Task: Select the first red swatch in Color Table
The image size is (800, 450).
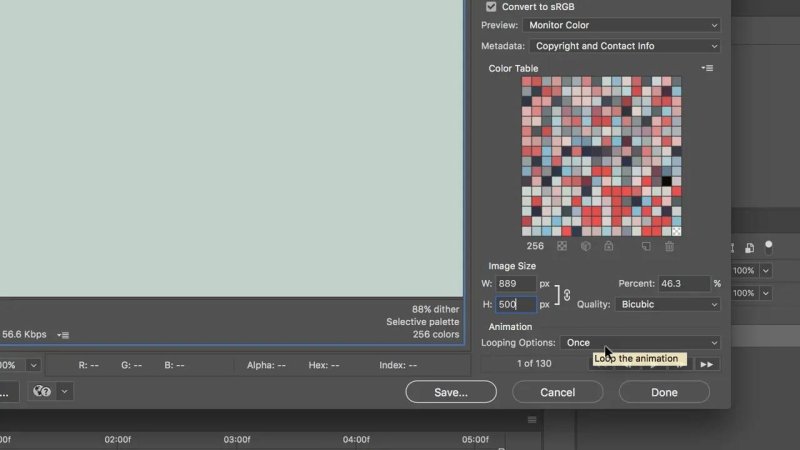Action: tap(527, 82)
